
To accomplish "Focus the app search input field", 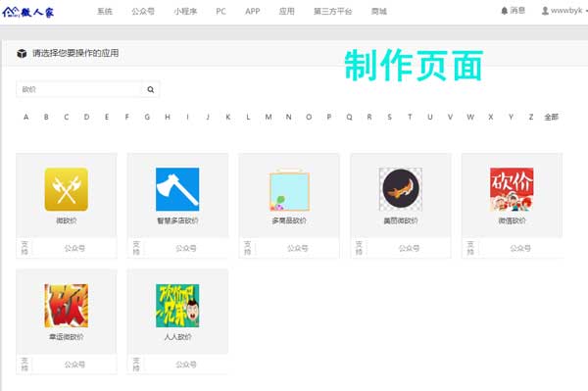I will [x=79, y=89].
